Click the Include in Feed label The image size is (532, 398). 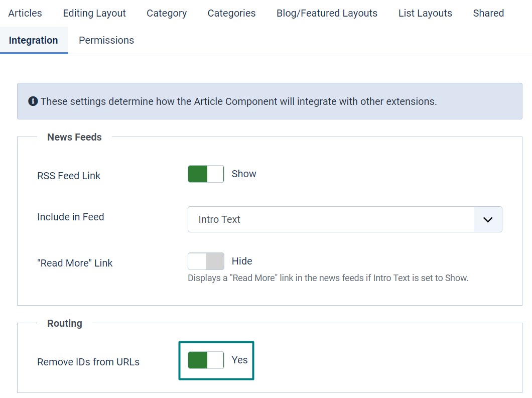[x=71, y=217]
